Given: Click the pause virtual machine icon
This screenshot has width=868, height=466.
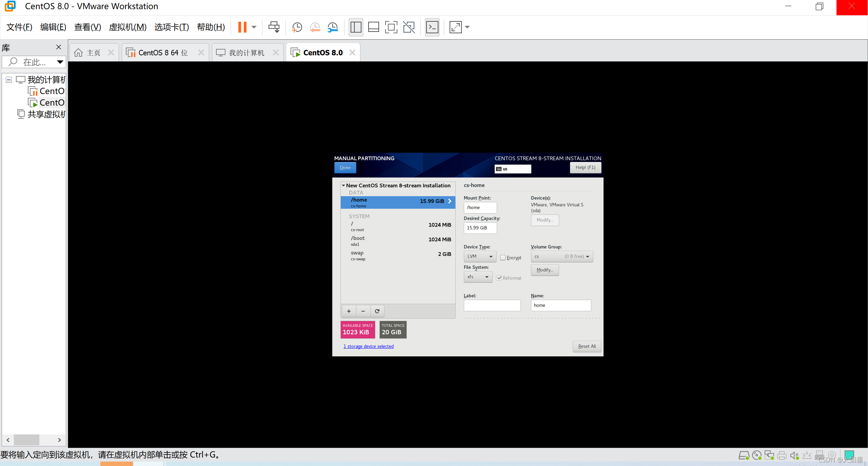Looking at the screenshot, I should point(242,27).
